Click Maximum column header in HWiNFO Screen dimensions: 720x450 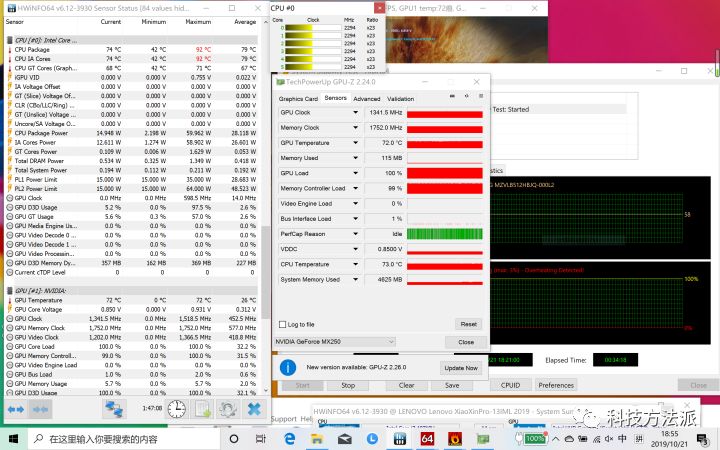[198, 22]
